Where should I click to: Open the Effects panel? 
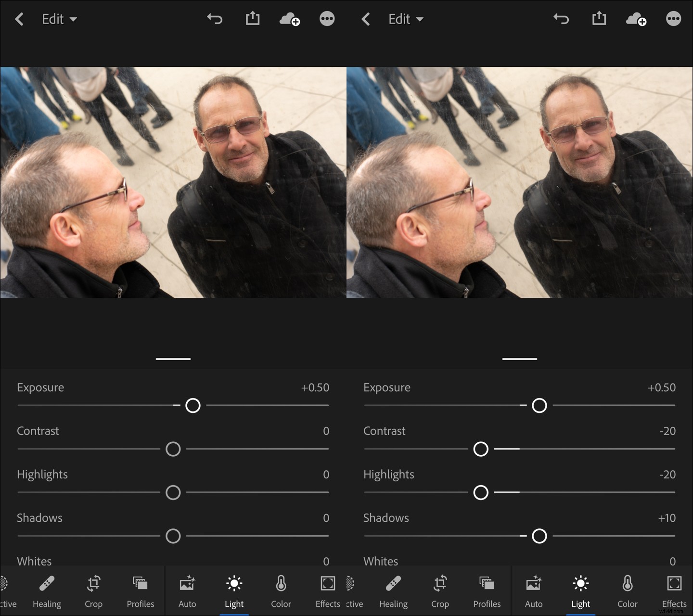(327, 591)
